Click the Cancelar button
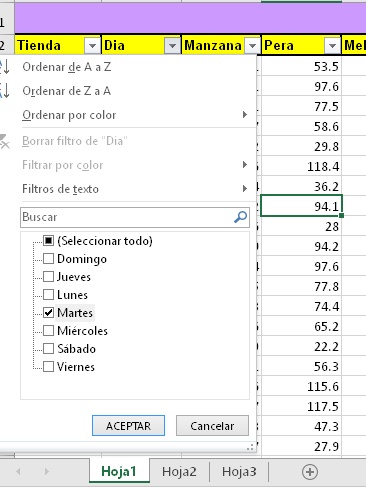 click(x=212, y=426)
